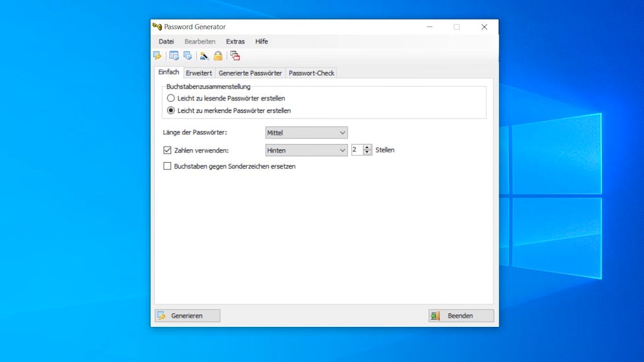Click the list-with-refresh-arrow toolbar icon

(187, 56)
